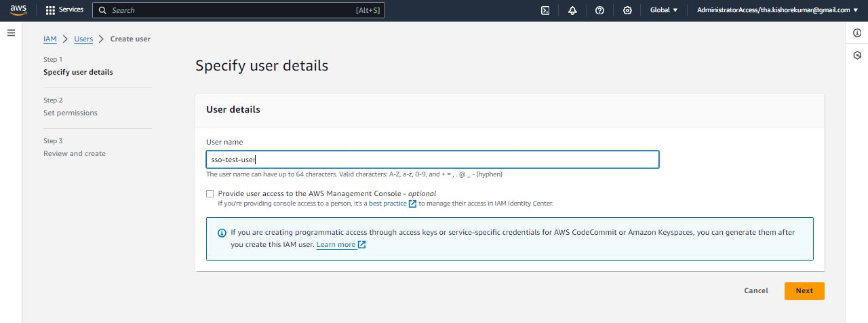868x323 pixels.
Task: Navigate to Users breadcrumb link
Action: pyautogui.click(x=83, y=39)
